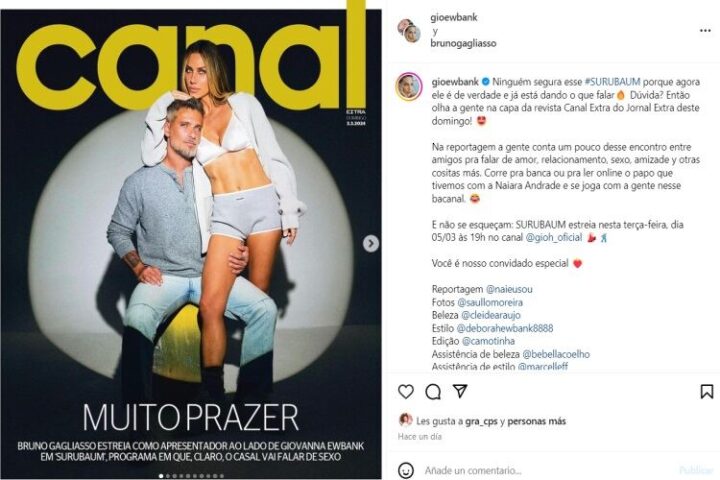Viewport: 720px width, 480px height.
Task: Open the @deborahewbank8888 style mention
Action: tap(505, 328)
